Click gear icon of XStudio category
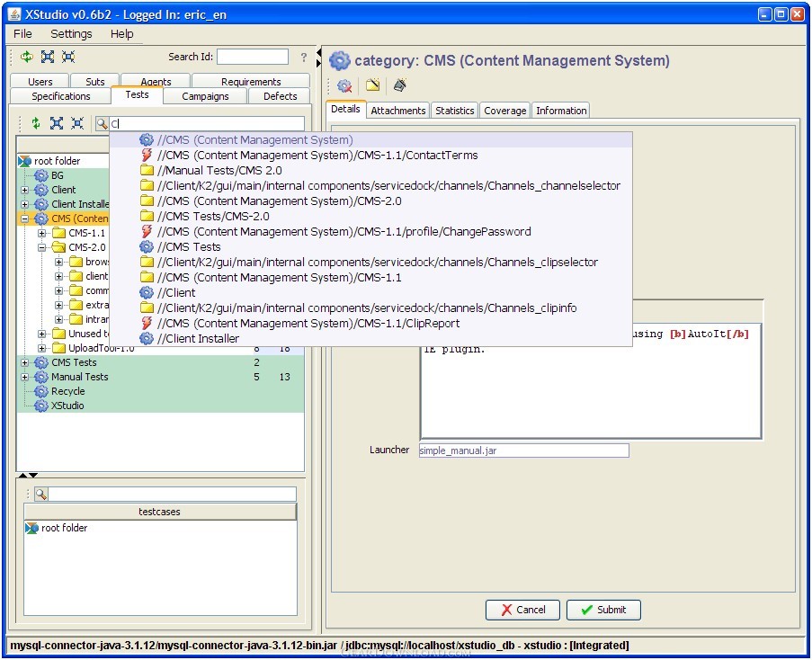The height and width of the screenshot is (660, 812). pos(40,406)
